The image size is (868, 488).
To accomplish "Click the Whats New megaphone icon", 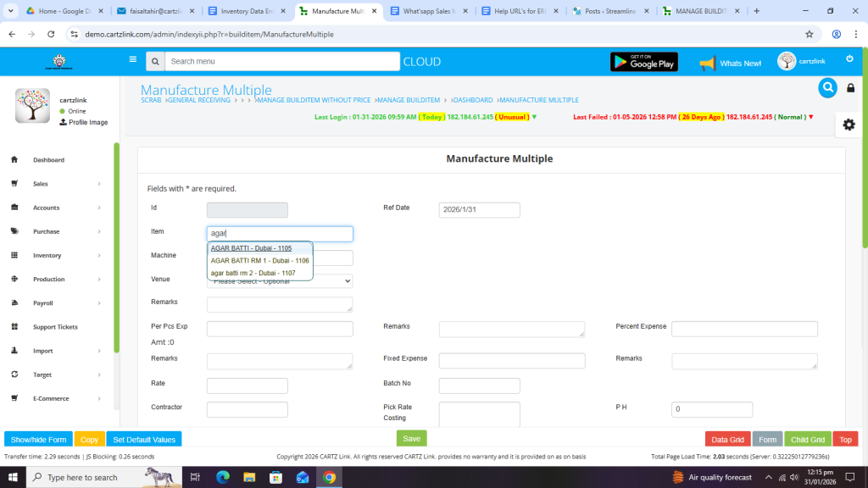I will tap(707, 63).
